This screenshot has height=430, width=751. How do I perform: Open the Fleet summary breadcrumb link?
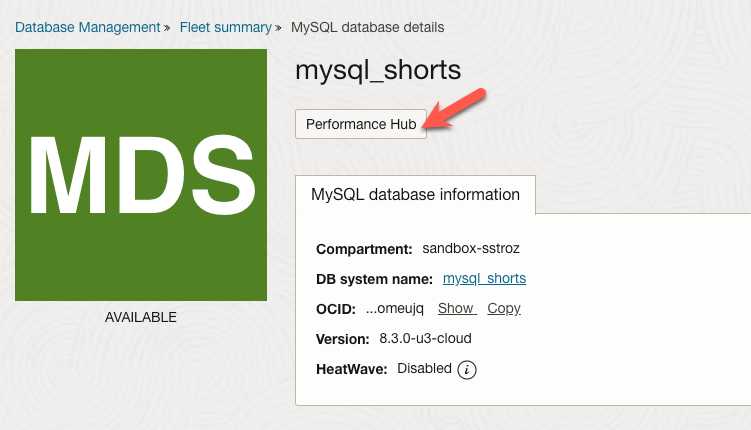tap(226, 27)
